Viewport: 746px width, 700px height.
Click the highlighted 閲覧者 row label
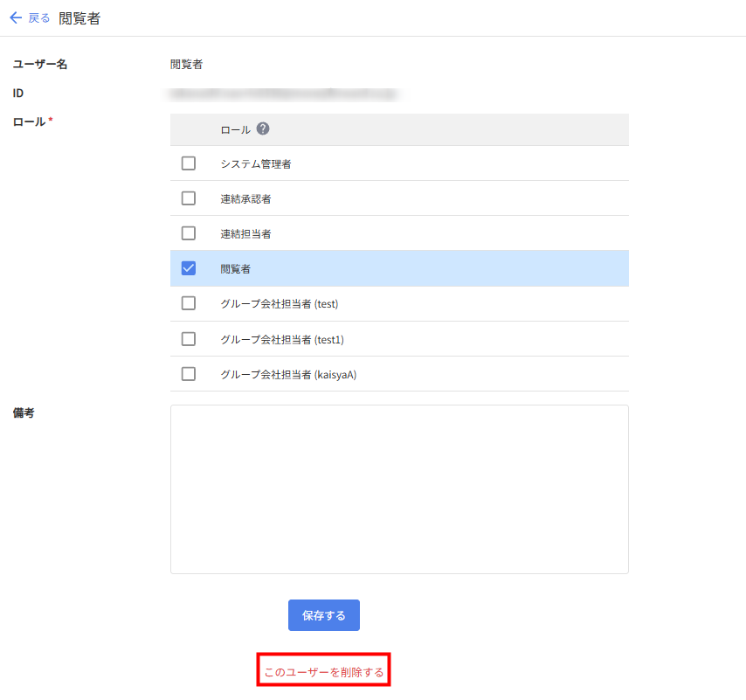236,268
